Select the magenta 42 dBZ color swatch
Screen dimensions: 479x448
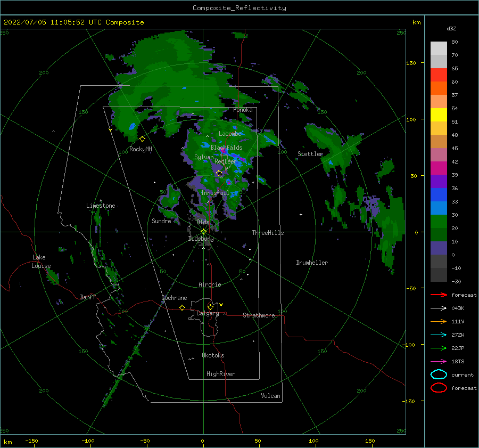[439, 168]
